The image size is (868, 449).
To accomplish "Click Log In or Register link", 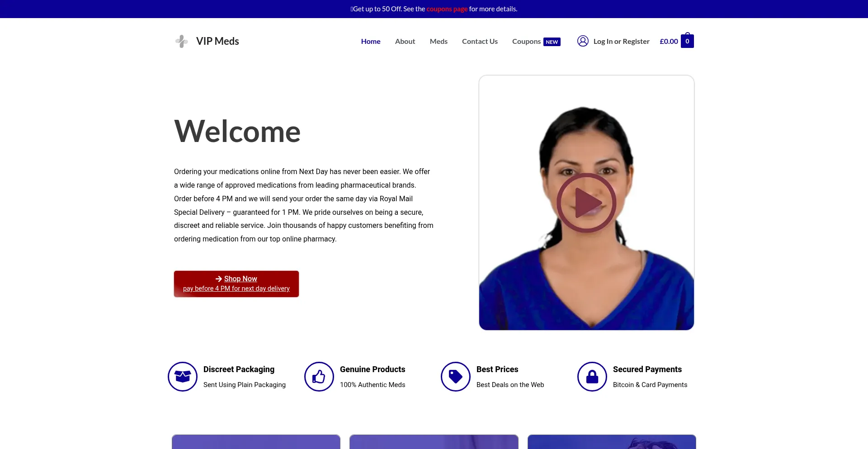I will 621,41.
